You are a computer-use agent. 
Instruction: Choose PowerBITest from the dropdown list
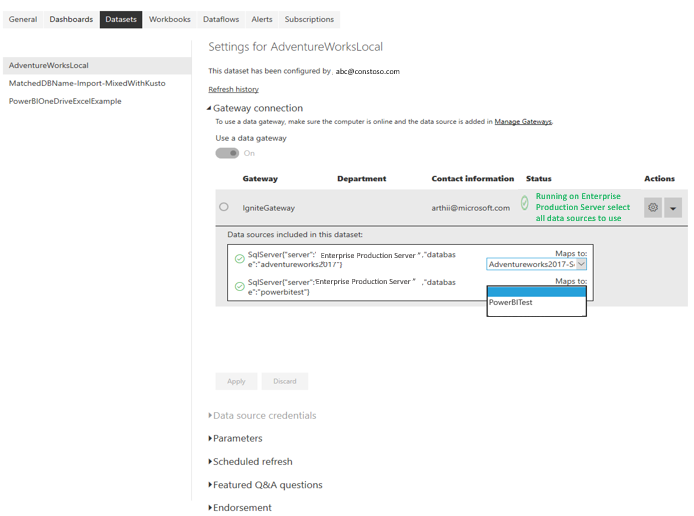(x=536, y=302)
